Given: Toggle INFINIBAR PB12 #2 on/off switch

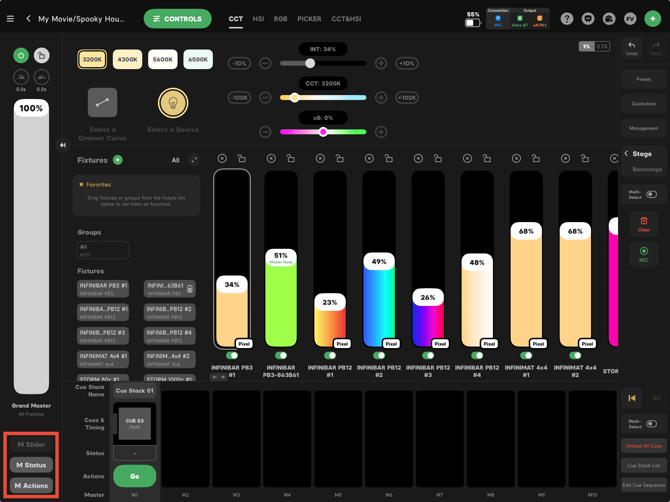Looking at the screenshot, I should click(379, 355).
